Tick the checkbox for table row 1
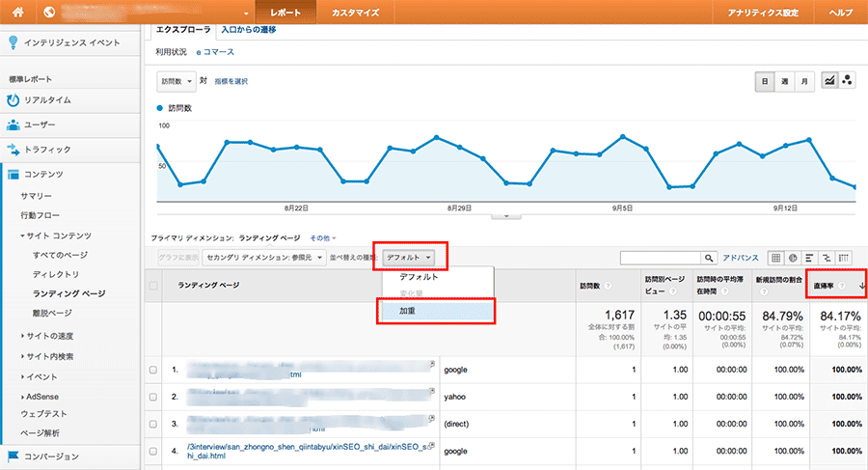868x470 pixels. [x=153, y=370]
